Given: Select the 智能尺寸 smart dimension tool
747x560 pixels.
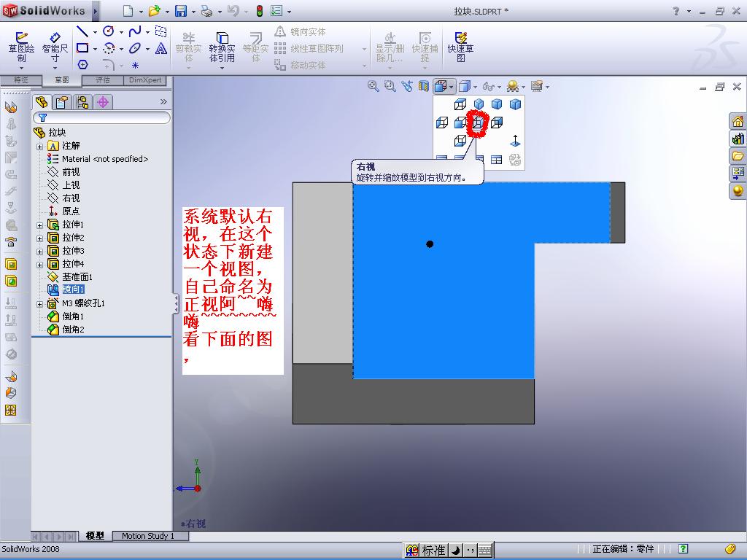Looking at the screenshot, I should tap(55, 47).
